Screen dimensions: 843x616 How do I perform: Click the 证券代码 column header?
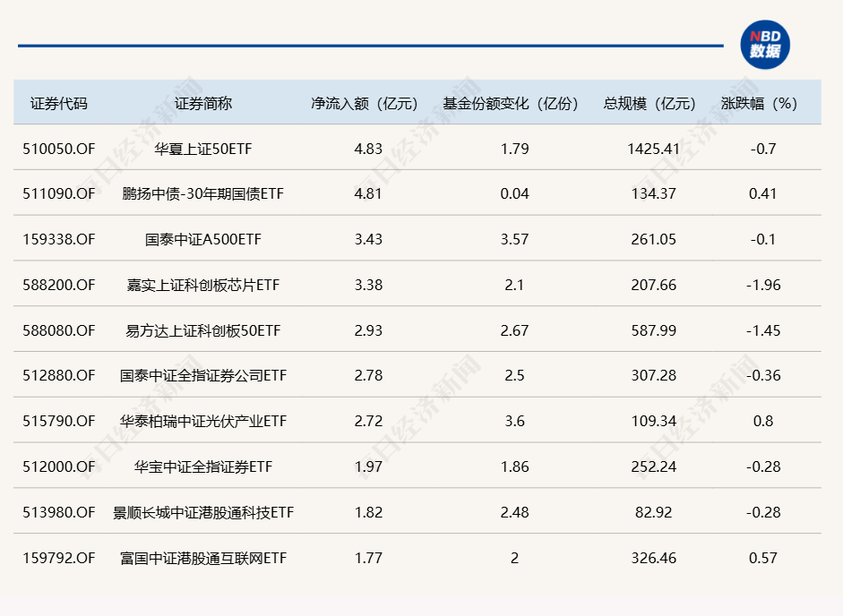tap(59, 103)
